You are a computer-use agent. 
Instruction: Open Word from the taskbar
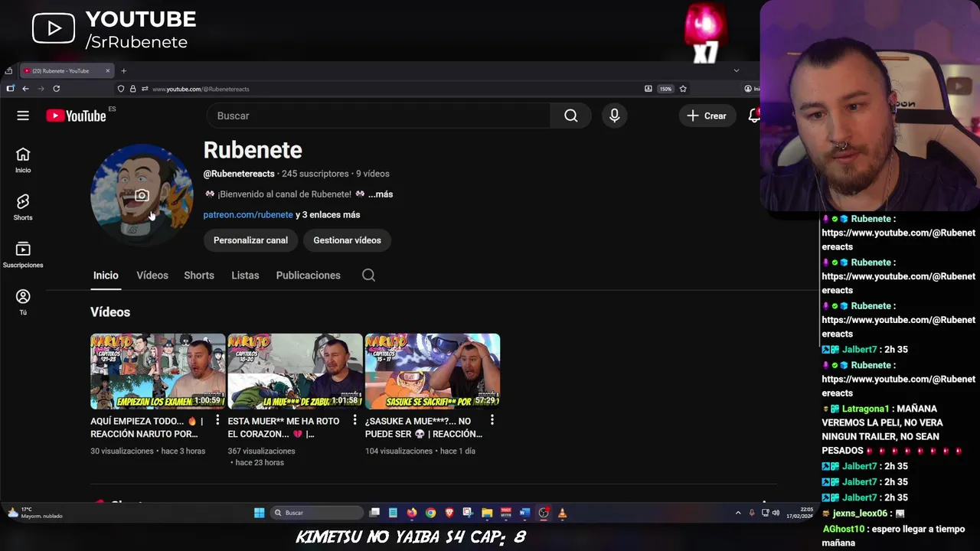click(524, 513)
